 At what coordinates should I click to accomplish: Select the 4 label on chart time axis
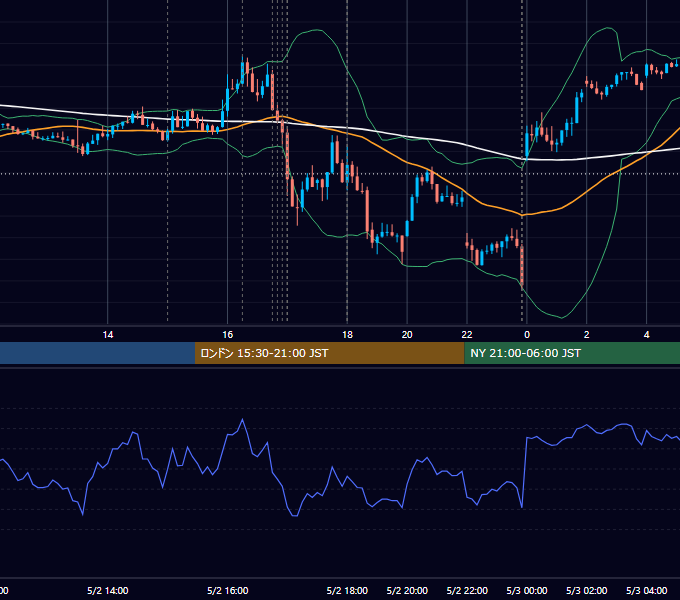[647, 335]
